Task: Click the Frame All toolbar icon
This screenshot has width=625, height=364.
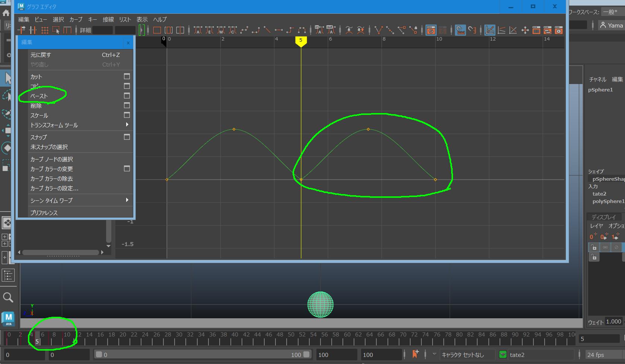Action: (x=157, y=30)
